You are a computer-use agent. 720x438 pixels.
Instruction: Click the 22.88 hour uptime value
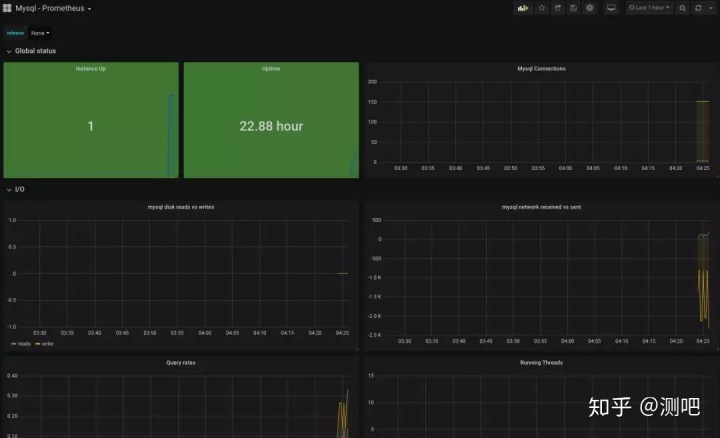tap(271, 126)
